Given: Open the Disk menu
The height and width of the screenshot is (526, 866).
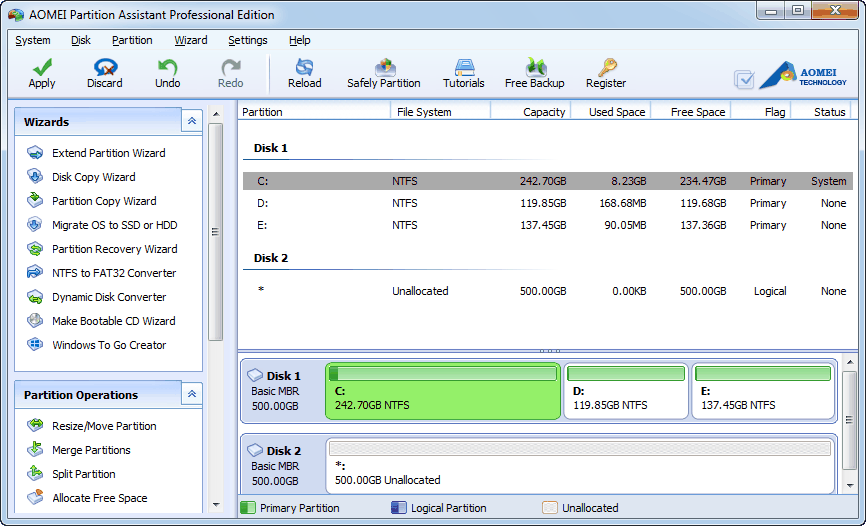Looking at the screenshot, I should [81, 40].
